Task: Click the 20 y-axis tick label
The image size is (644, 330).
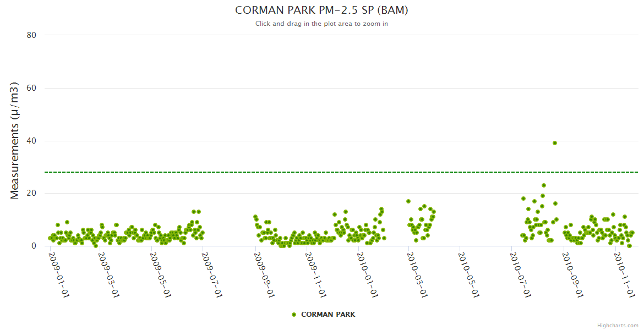Action: pos(31,194)
